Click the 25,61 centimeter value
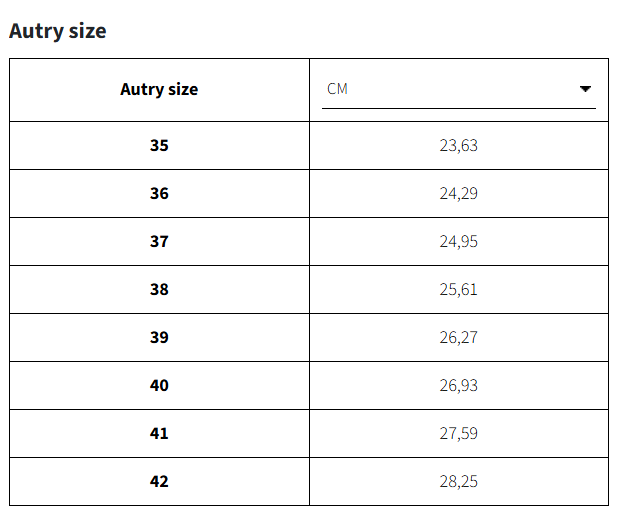This screenshot has width=622, height=514. pos(458,289)
